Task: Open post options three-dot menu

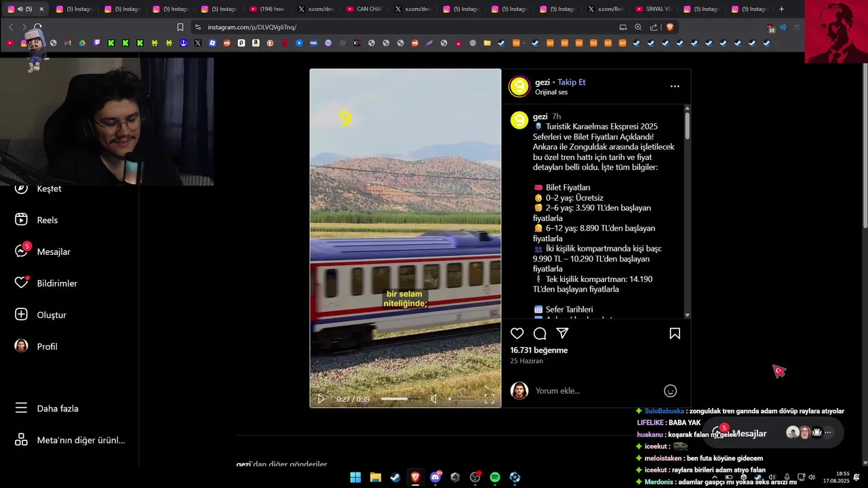Action: point(675,86)
